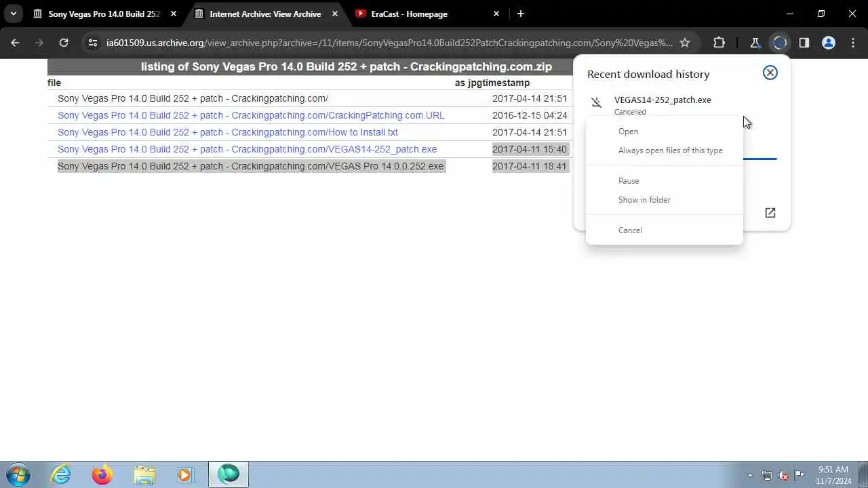Viewport: 868px width, 488px height.
Task: Open the Extensions puzzle icon
Action: click(x=719, y=43)
